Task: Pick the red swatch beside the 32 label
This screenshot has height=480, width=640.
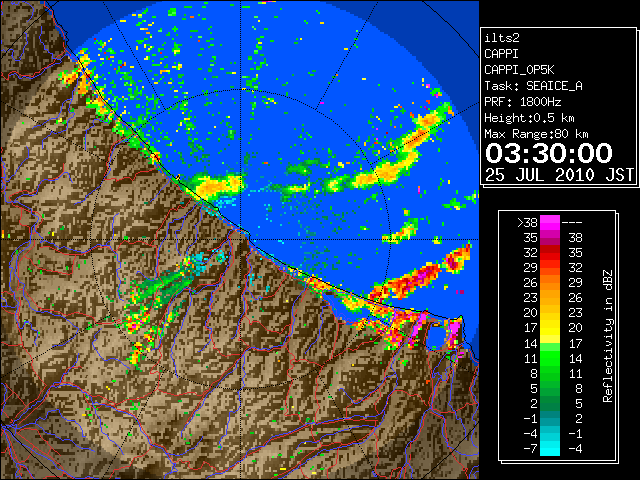Action: 550,253
